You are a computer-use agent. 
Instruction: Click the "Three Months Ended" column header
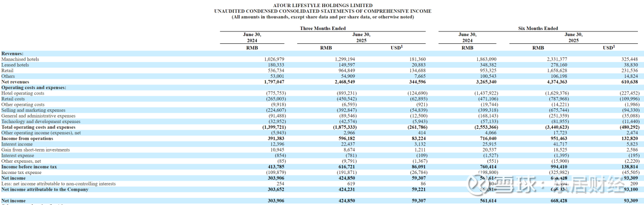coord(323,28)
